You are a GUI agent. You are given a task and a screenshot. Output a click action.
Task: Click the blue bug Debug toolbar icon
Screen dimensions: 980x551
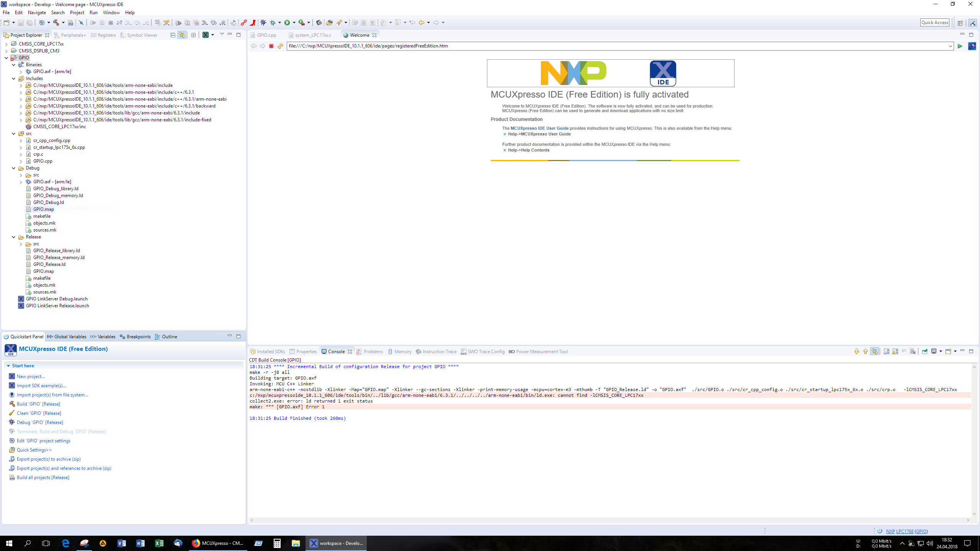[x=263, y=23]
